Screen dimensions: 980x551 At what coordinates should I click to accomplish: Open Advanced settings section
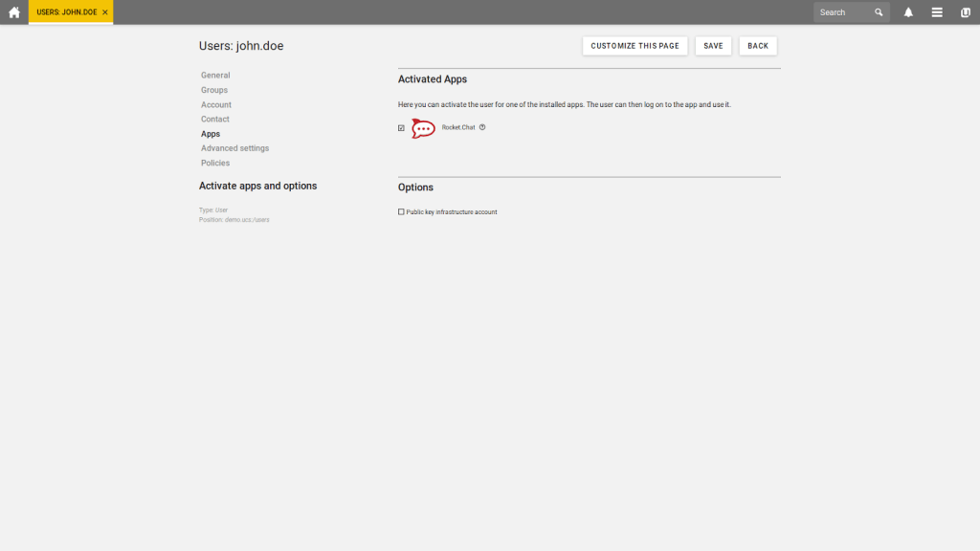pyautogui.click(x=235, y=148)
